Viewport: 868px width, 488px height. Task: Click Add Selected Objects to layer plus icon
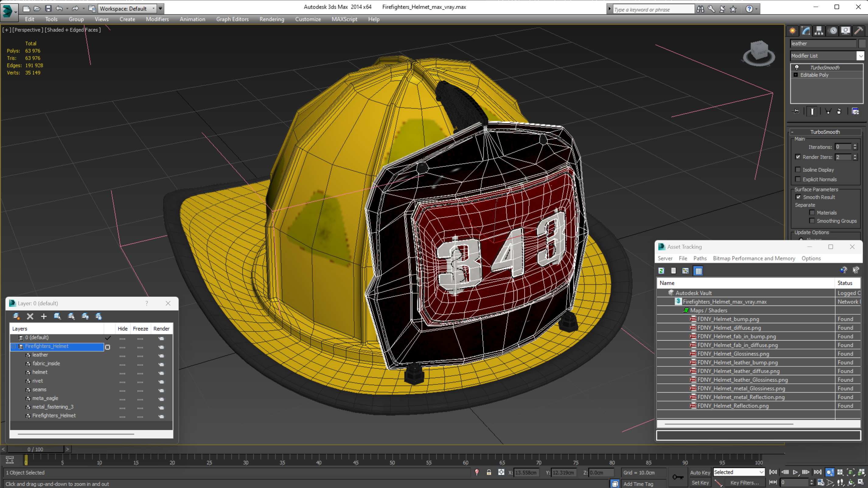(x=44, y=316)
